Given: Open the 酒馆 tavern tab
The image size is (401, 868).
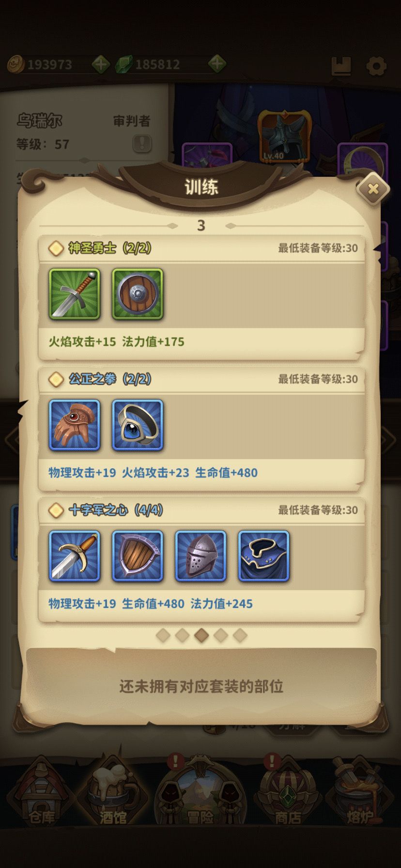Looking at the screenshot, I should click(113, 793).
